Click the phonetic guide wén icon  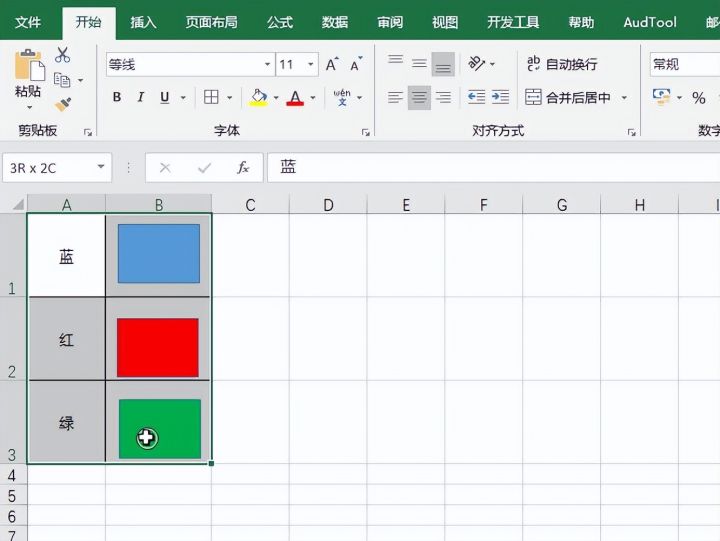[x=342, y=97]
